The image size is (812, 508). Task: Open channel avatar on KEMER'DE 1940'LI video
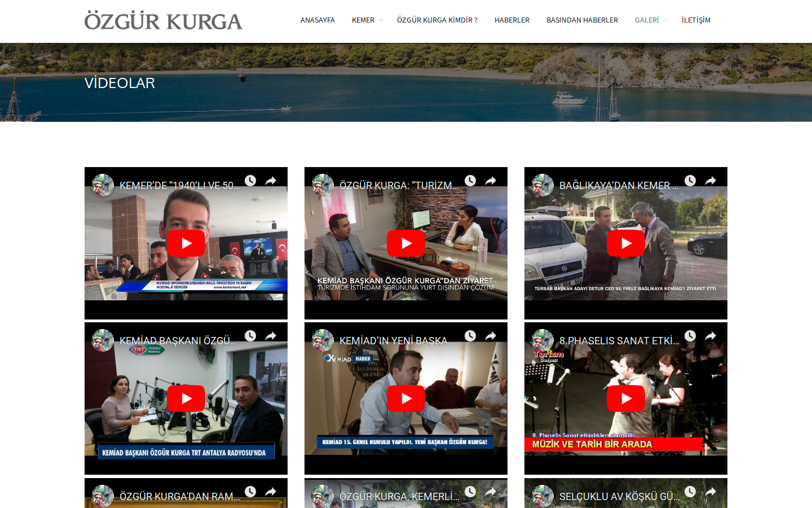[103, 185]
